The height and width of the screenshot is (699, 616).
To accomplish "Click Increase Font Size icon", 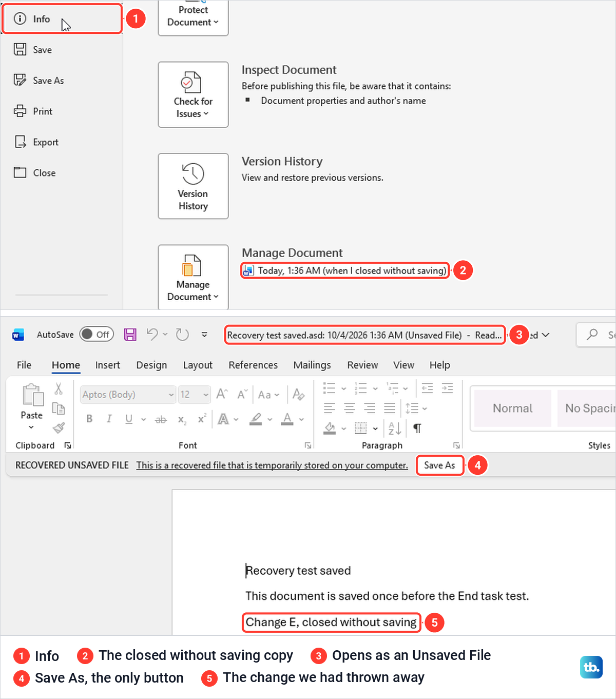I will point(222,394).
